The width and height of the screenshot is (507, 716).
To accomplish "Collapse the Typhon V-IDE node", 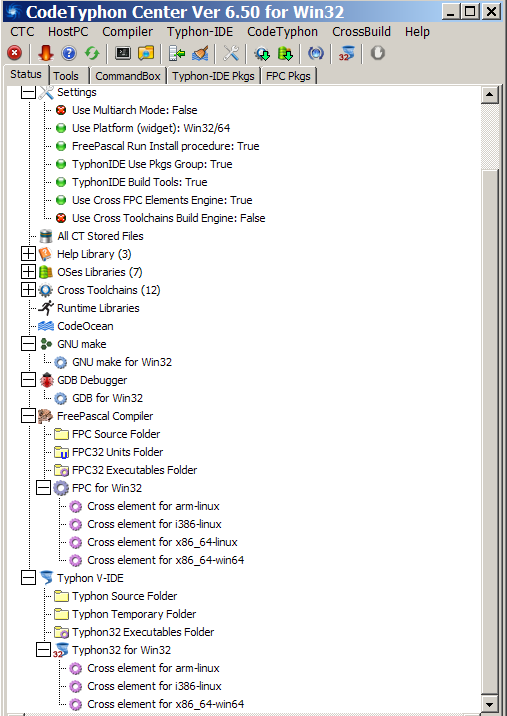I will click(x=28, y=578).
